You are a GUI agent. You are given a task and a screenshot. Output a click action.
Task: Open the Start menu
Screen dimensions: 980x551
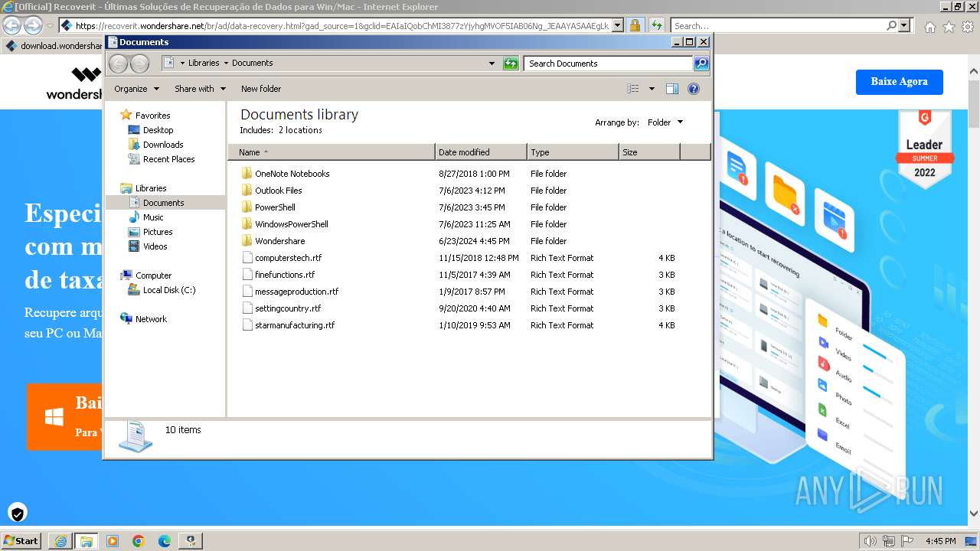(21, 541)
